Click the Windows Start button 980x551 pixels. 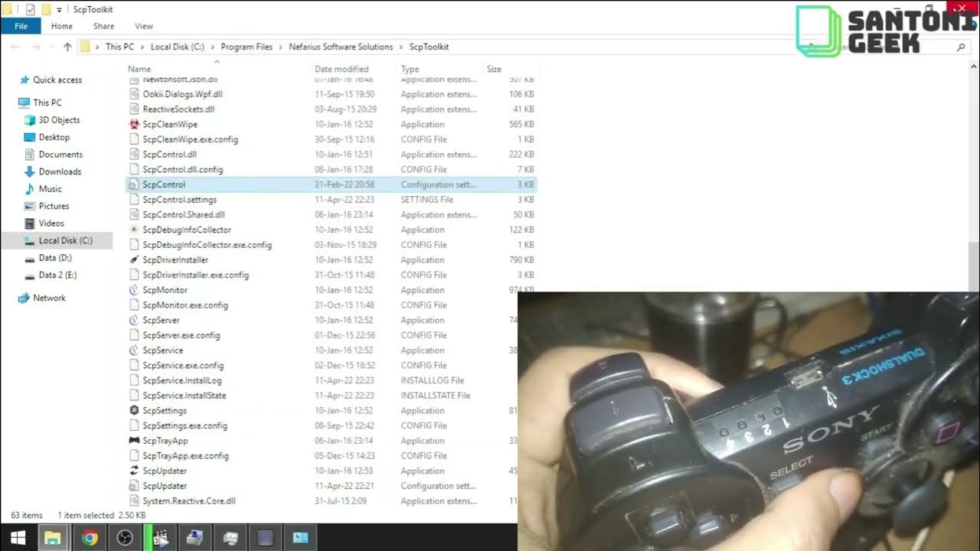click(x=17, y=538)
